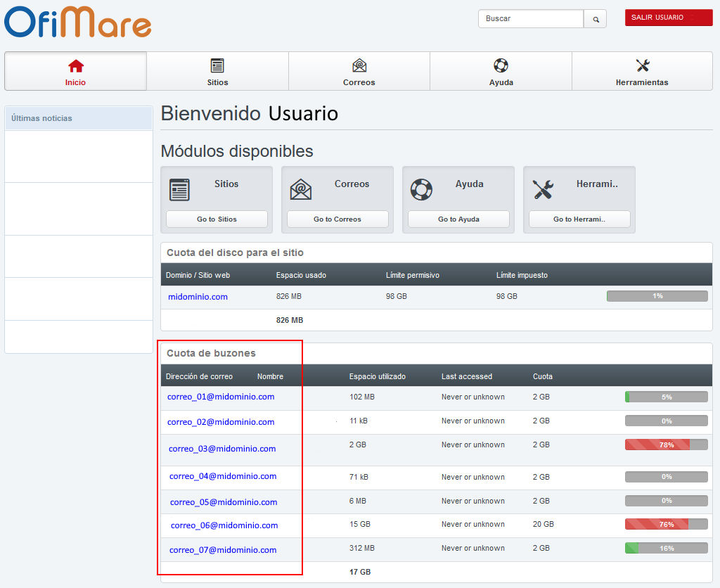Click the Espacio utilizado column header

tap(378, 377)
